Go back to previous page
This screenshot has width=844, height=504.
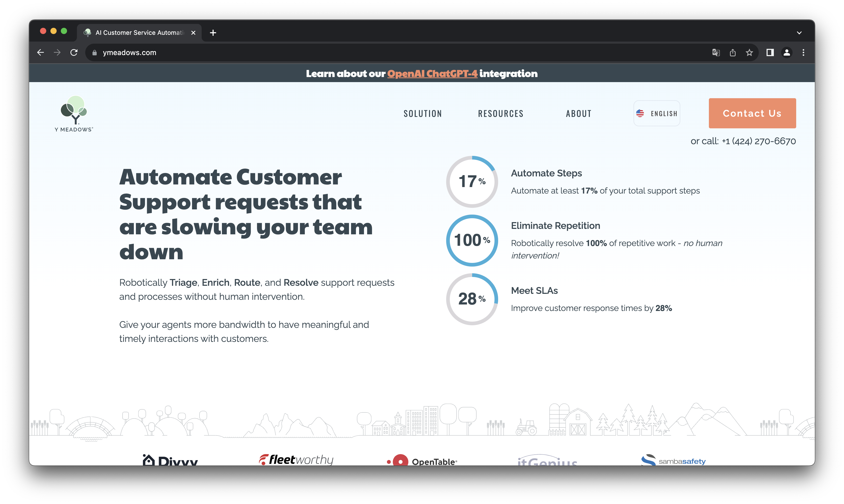point(41,53)
